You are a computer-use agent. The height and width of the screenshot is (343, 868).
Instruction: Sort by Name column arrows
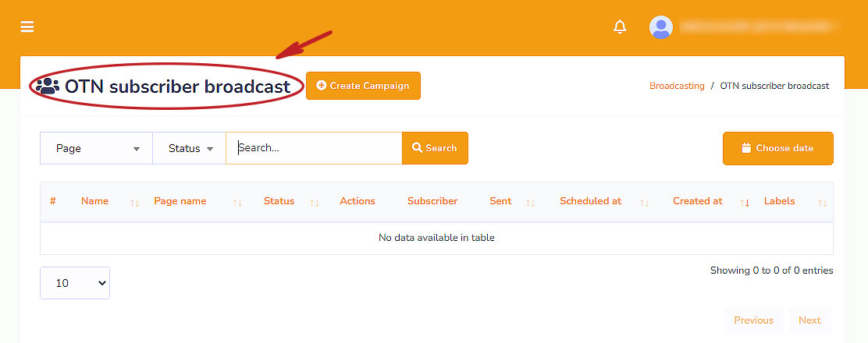click(x=134, y=203)
